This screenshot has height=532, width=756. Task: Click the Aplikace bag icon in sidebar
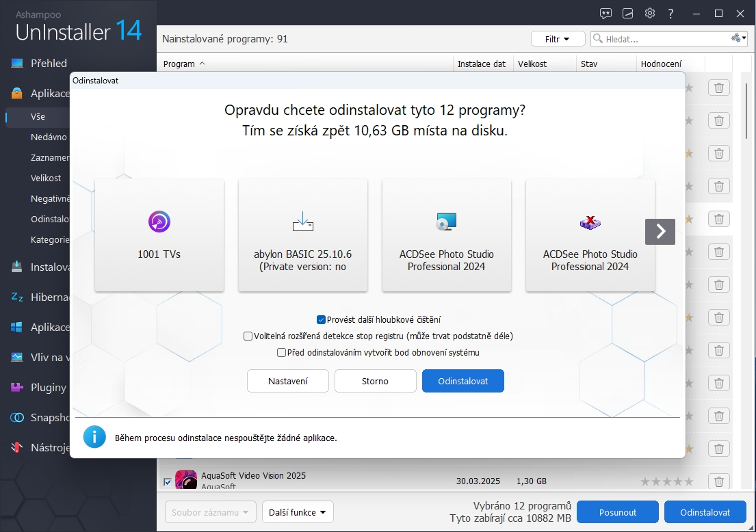pyautogui.click(x=17, y=93)
